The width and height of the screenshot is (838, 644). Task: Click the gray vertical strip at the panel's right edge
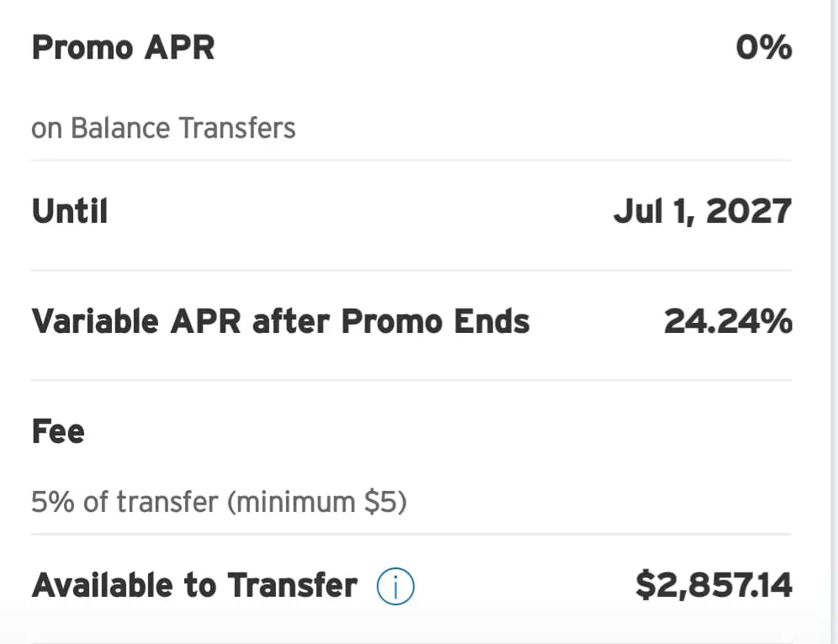point(834,322)
